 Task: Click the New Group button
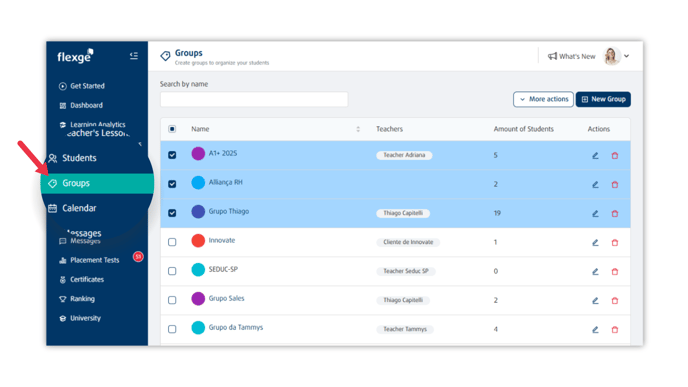click(603, 99)
